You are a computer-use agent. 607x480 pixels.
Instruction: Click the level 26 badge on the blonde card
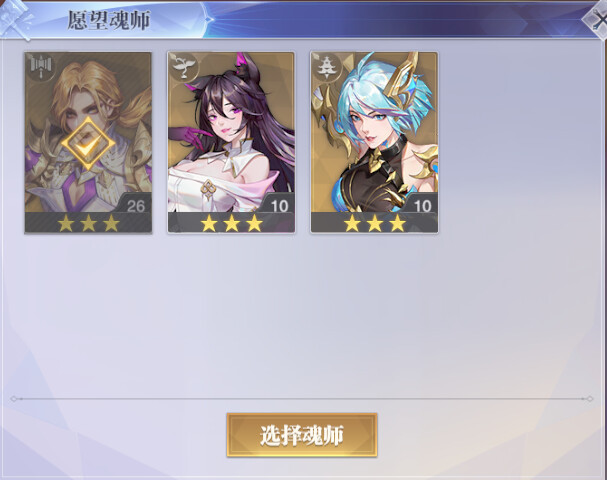coord(135,206)
